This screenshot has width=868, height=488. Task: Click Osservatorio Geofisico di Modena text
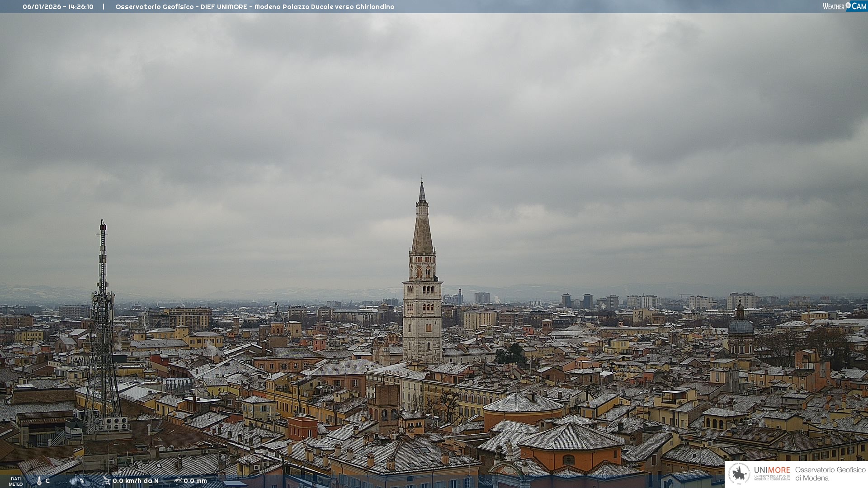tap(830, 474)
